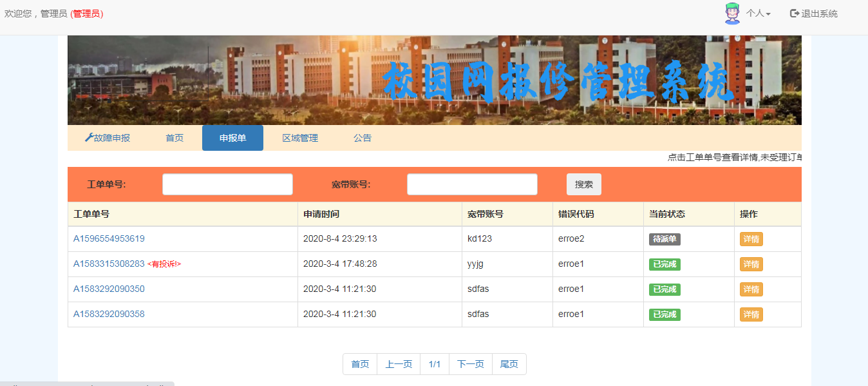Click 上一页 pagination button

(399, 364)
